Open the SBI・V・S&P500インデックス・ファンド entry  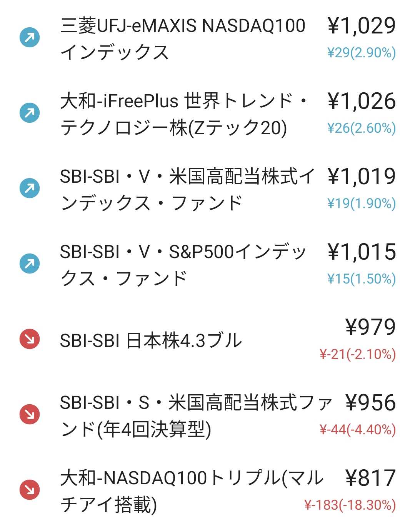183,265
